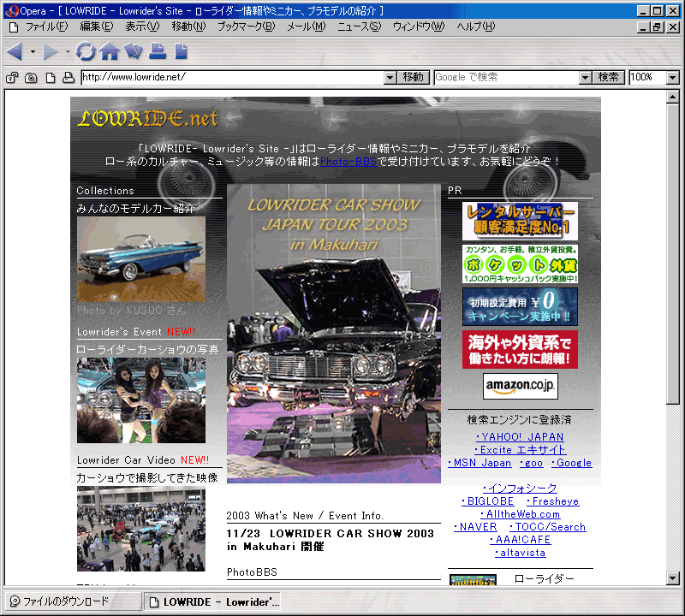Open a new page with toolbar icon
685x616 pixels.
point(181,51)
